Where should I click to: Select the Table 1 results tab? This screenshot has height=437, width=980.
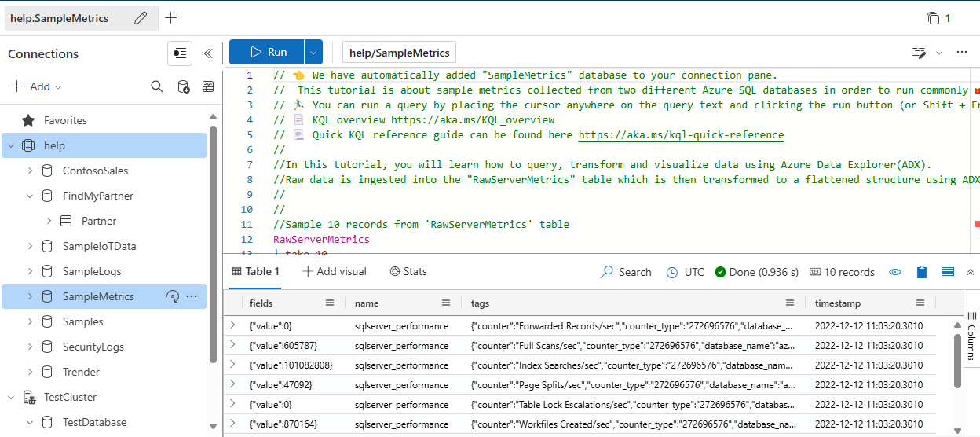pyautogui.click(x=255, y=272)
